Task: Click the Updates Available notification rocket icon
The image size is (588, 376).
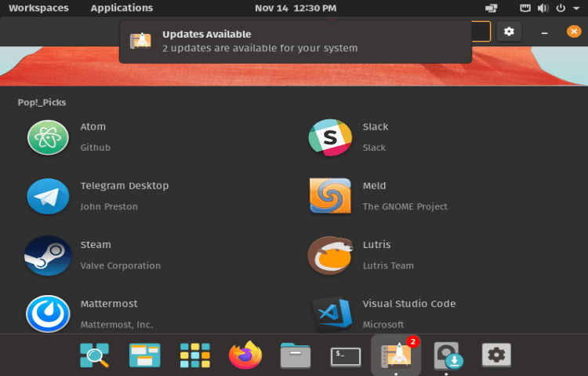Action: tap(140, 41)
